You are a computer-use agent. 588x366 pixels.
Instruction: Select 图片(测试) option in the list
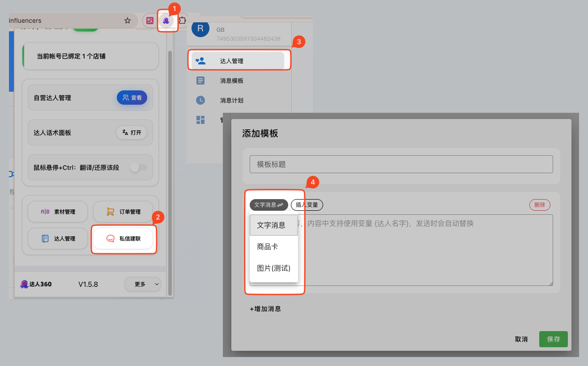273,268
